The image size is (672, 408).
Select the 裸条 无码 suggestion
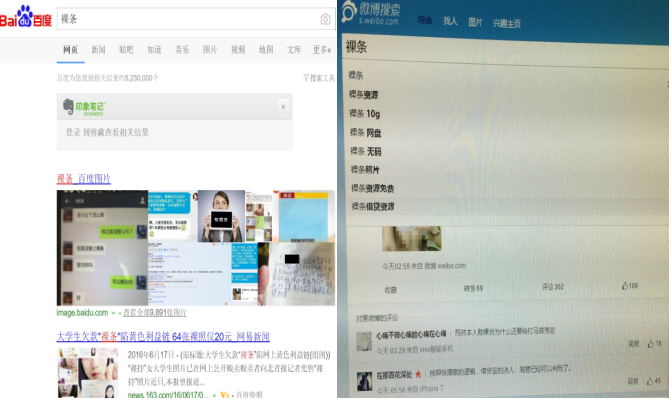coord(366,151)
